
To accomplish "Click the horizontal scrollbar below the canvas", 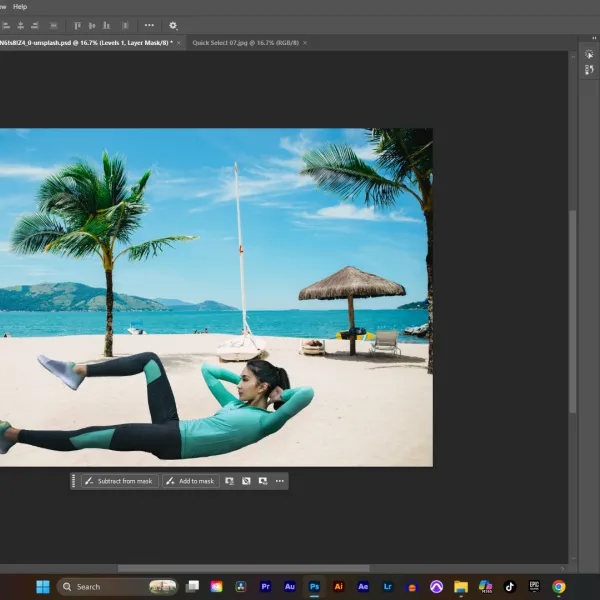I will [243, 569].
